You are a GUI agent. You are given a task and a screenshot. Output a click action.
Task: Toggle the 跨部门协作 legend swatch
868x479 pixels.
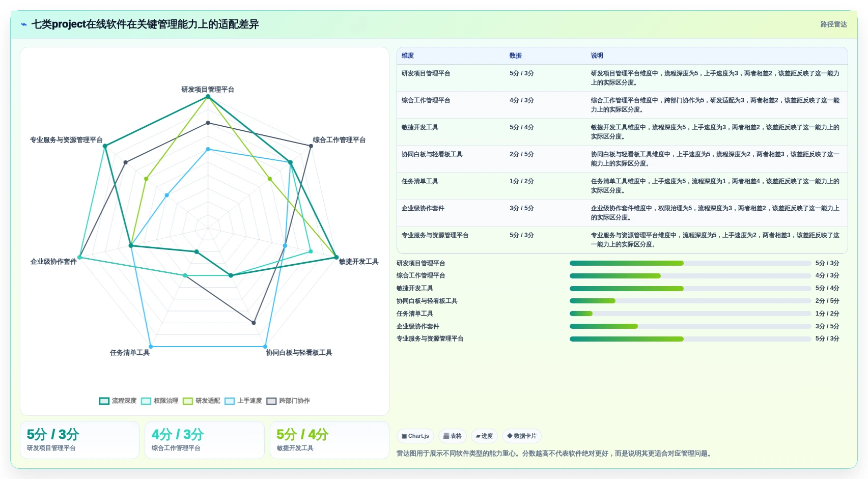[x=271, y=401]
